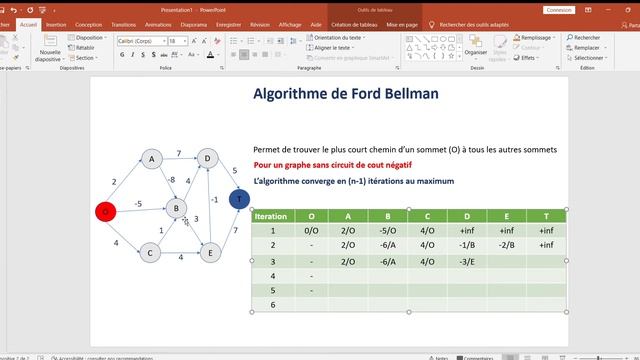Open the Animations ribbon tab

click(x=158, y=25)
